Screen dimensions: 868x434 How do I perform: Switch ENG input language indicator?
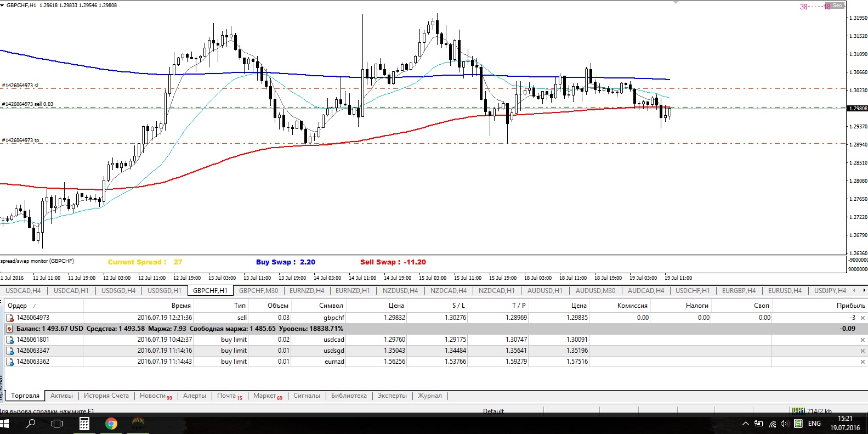(814, 424)
